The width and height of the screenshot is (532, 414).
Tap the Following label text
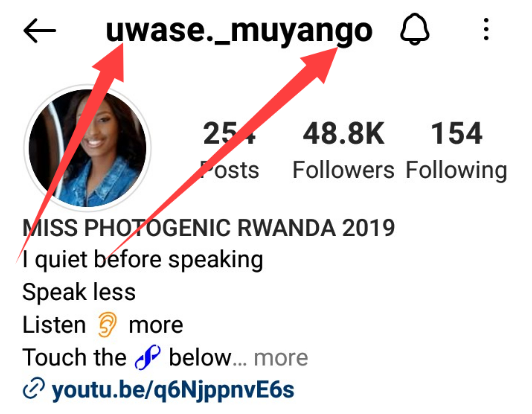[456, 171]
